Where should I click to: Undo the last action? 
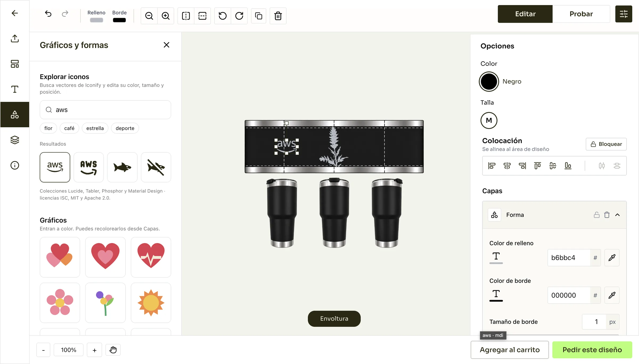click(x=48, y=14)
